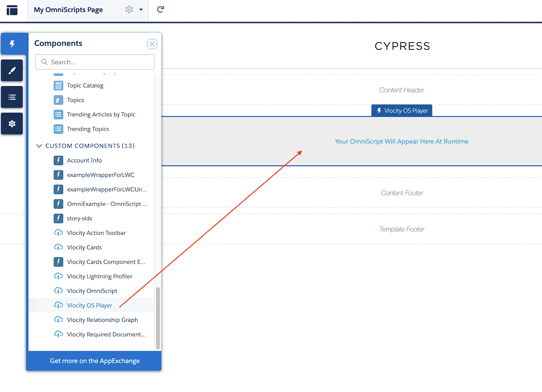Image resolution: width=542 pixels, height=392 pixels.
Task: Select Vlocity Relationship Graph label
Action: [102, 320]
